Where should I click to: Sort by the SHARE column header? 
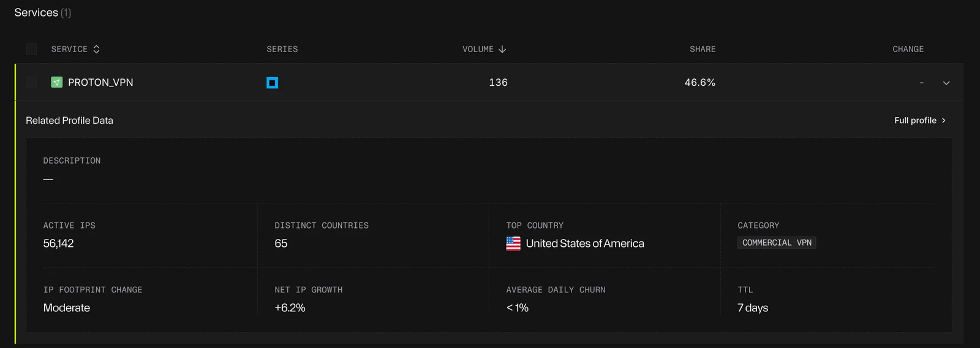pyautogui.click(x=703, y=49)
